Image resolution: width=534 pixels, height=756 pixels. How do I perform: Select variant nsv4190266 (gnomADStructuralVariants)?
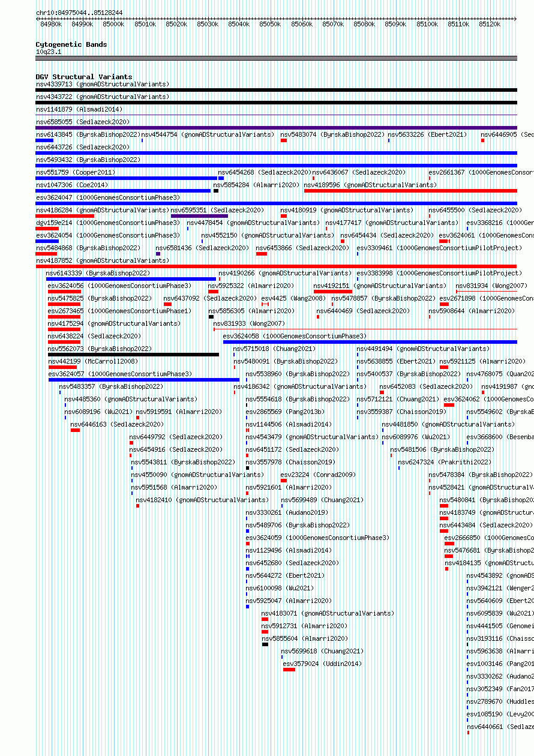285,273
